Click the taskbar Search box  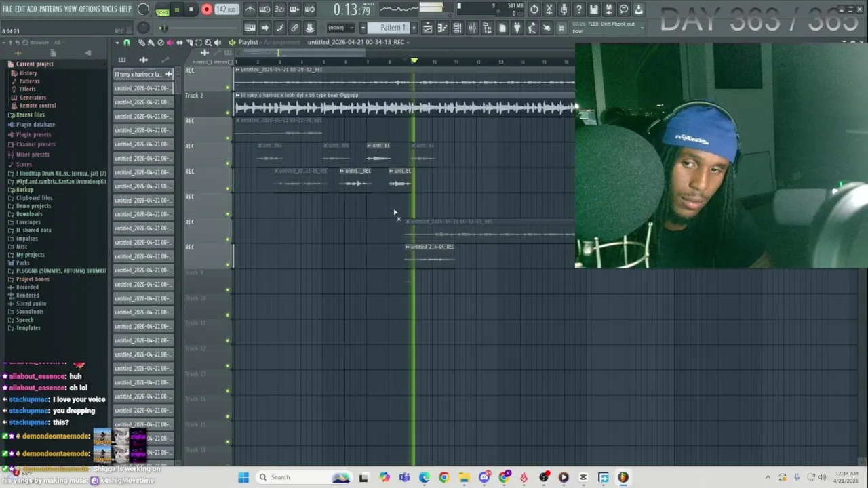point(304,477)
